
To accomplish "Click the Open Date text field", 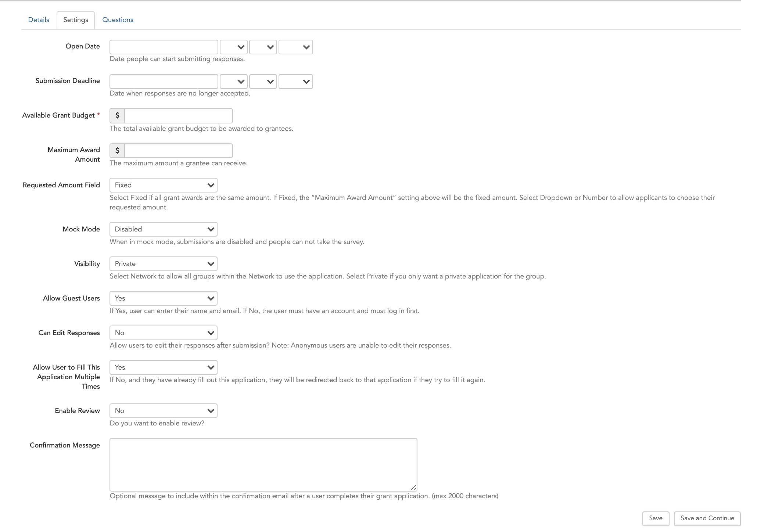I will point(164,47).
